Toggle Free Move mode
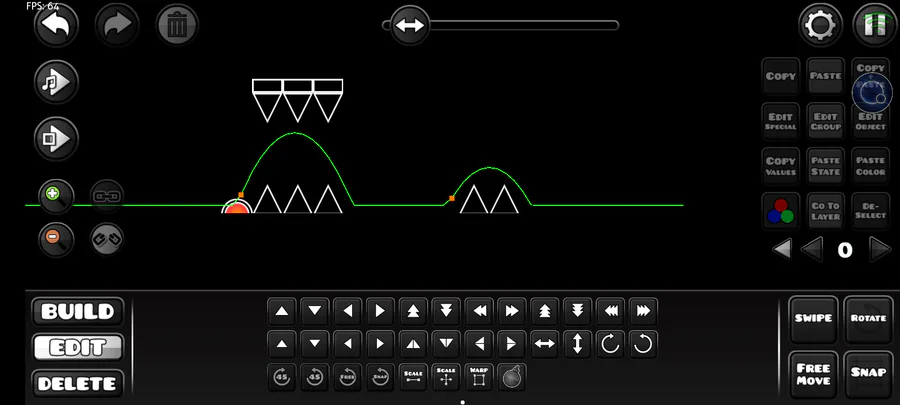 [x=813, y=374]
